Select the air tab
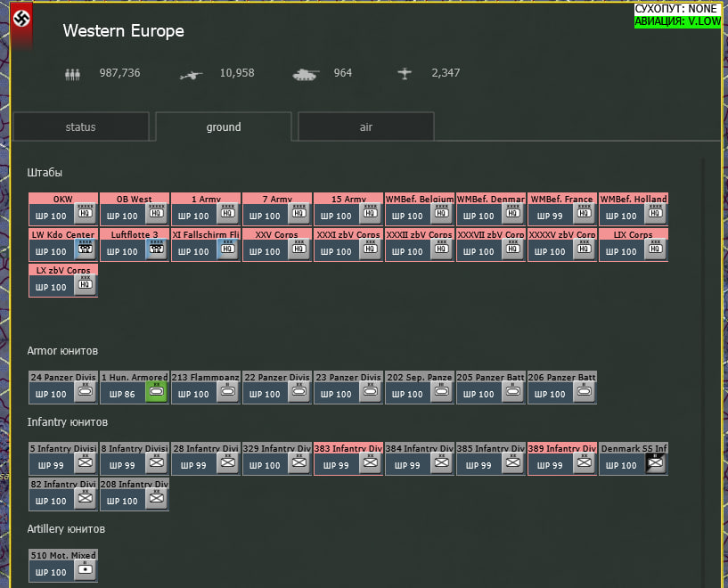Image resolution: width=728 pixels, height=588 pixels. [366, 127]
